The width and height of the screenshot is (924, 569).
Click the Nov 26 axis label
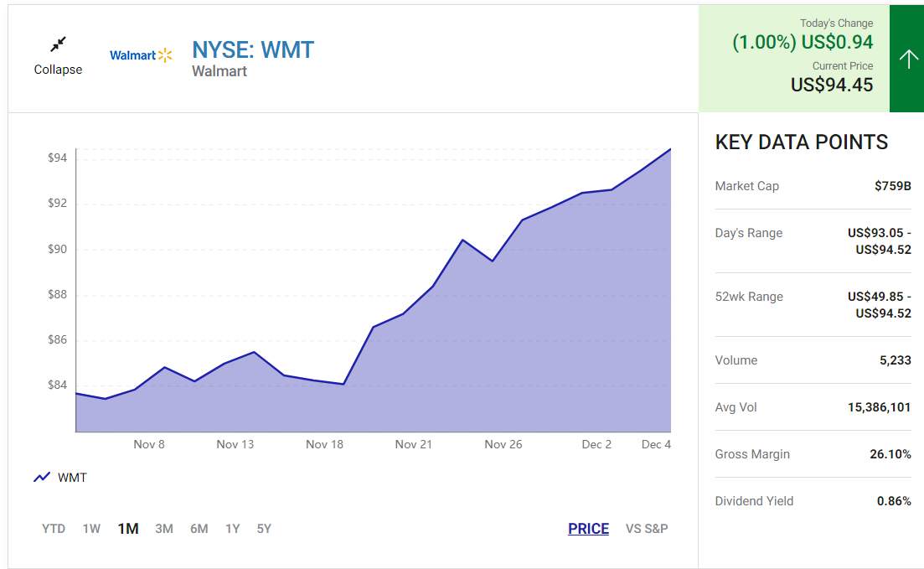coord(503,445)
